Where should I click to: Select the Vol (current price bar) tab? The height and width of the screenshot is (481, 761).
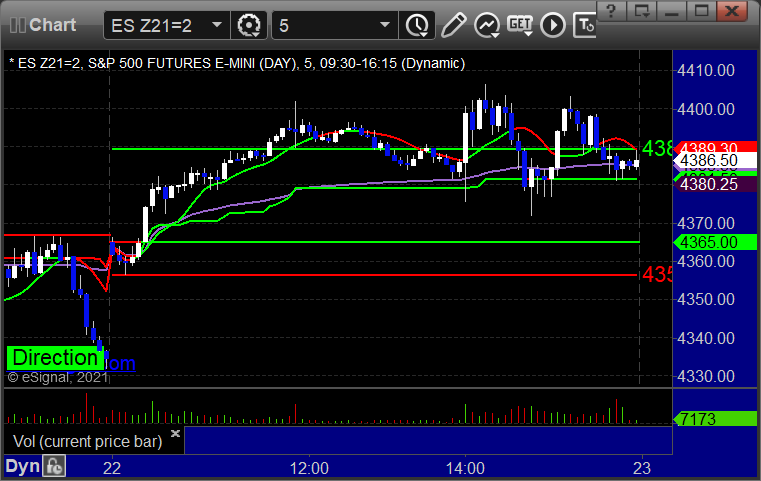87,441
